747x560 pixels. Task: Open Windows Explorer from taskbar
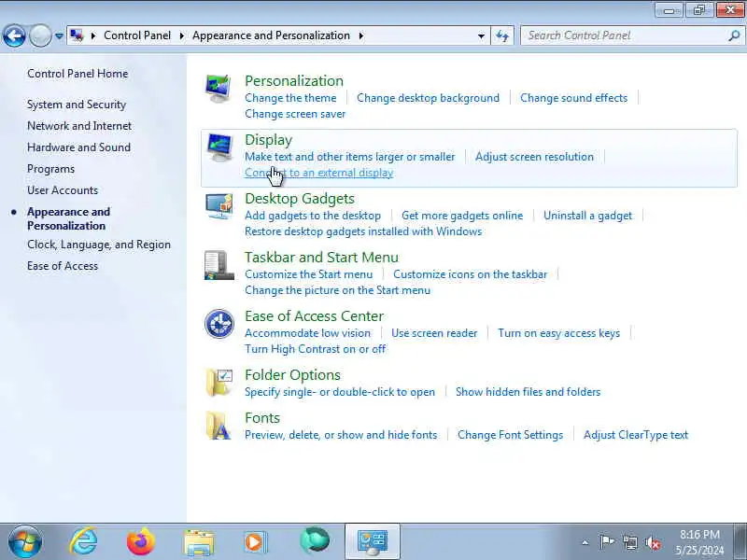pos(199,542)
